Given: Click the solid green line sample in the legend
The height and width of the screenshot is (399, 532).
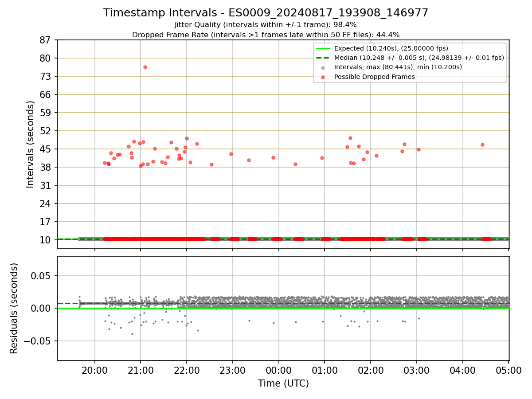Looking at the screenshot, I should [323, 48].
